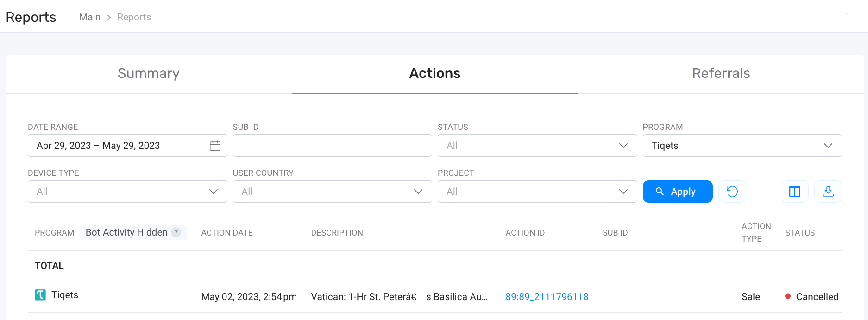Switch to the Referrals tab
This screenshot has width=868, height=320.
point(721,73)
